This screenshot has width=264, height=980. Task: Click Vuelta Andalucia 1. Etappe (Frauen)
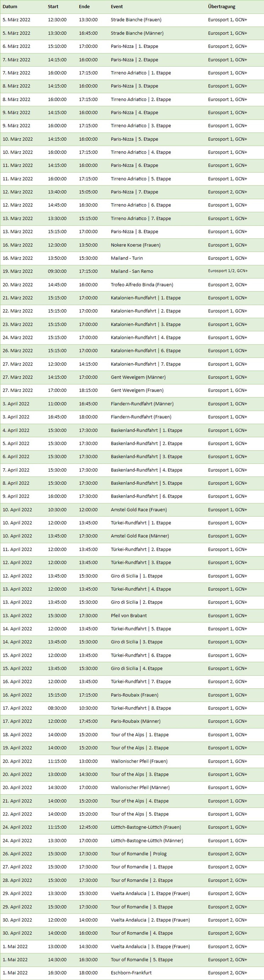[x=150, y=893]
